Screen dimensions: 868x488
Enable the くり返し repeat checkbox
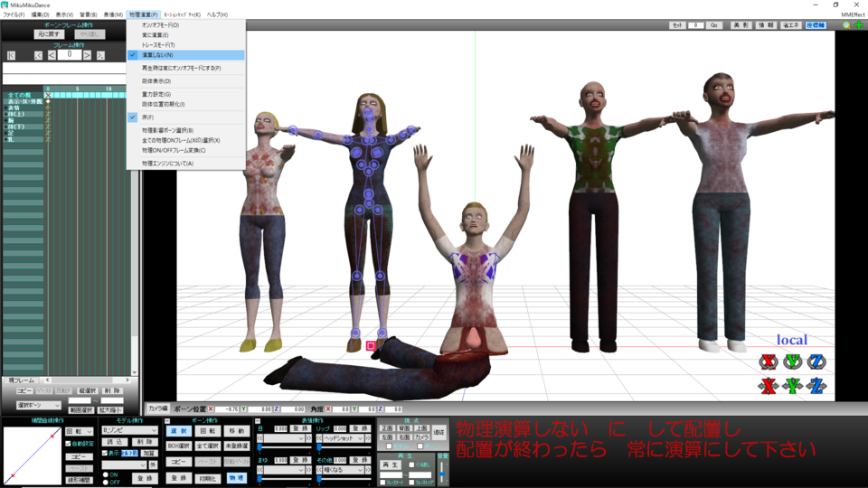click(411, 465)
